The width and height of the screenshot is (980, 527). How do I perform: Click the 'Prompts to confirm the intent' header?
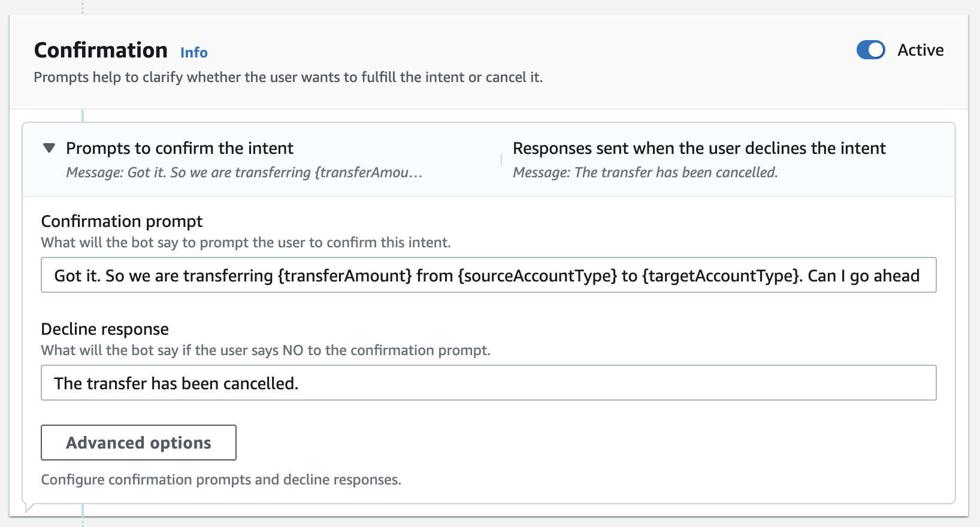180,148
